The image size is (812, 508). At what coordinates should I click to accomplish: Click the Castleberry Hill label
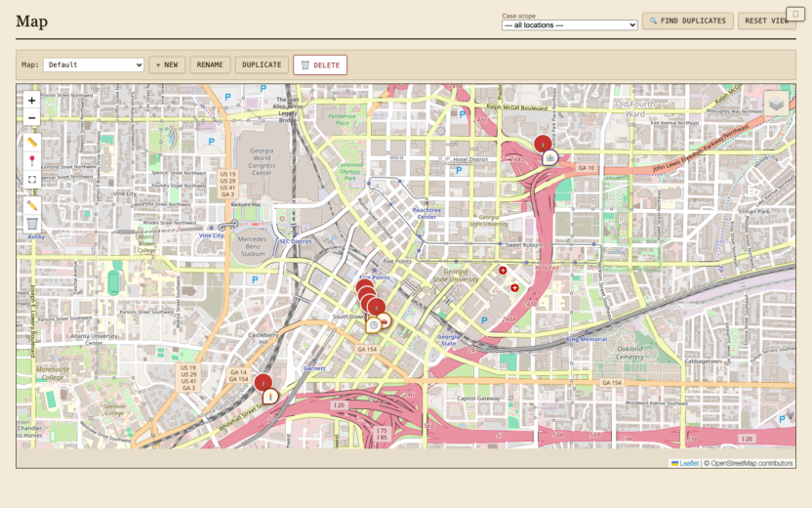point(264,338)
